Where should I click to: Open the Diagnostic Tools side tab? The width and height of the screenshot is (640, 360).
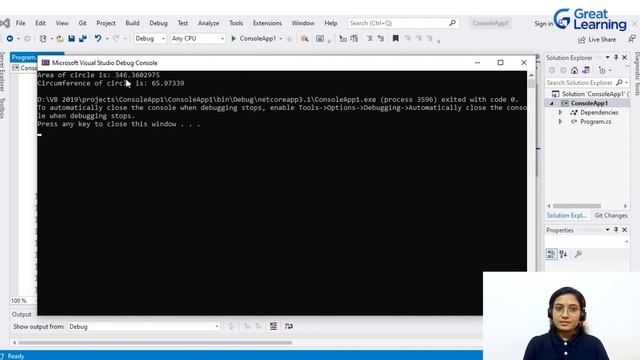click(637, 74)
